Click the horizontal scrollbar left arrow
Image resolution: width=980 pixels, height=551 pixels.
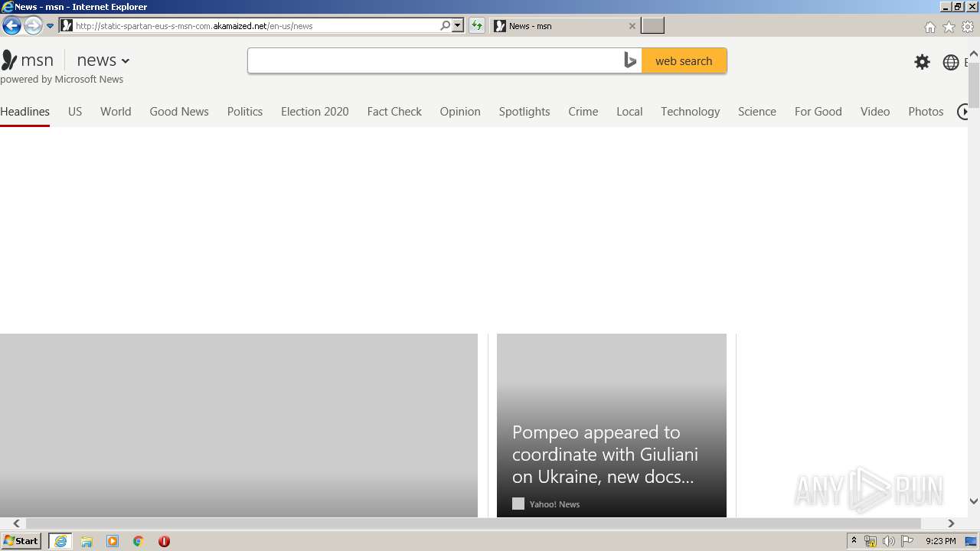click(17, 523)
